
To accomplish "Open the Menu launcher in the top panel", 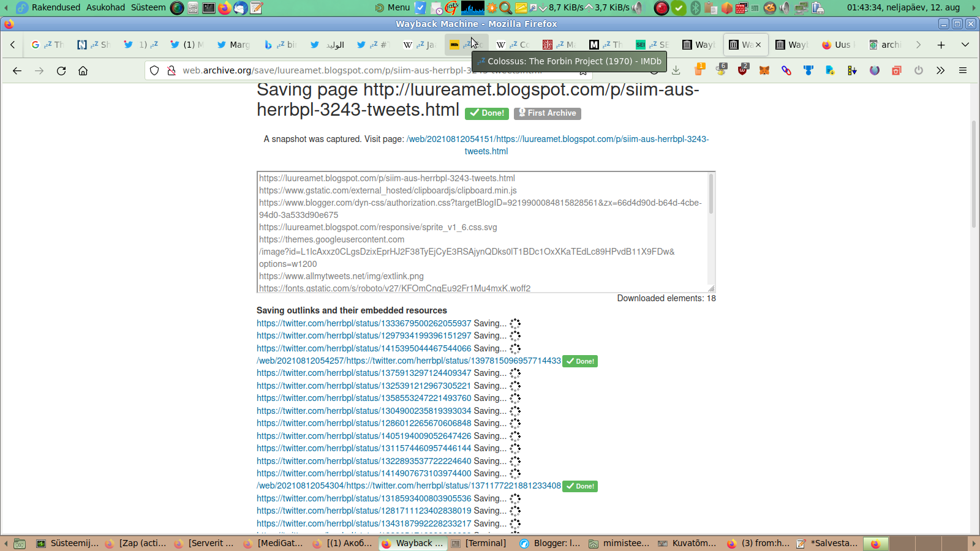I will pyautogui.click(x=393, y=7).
